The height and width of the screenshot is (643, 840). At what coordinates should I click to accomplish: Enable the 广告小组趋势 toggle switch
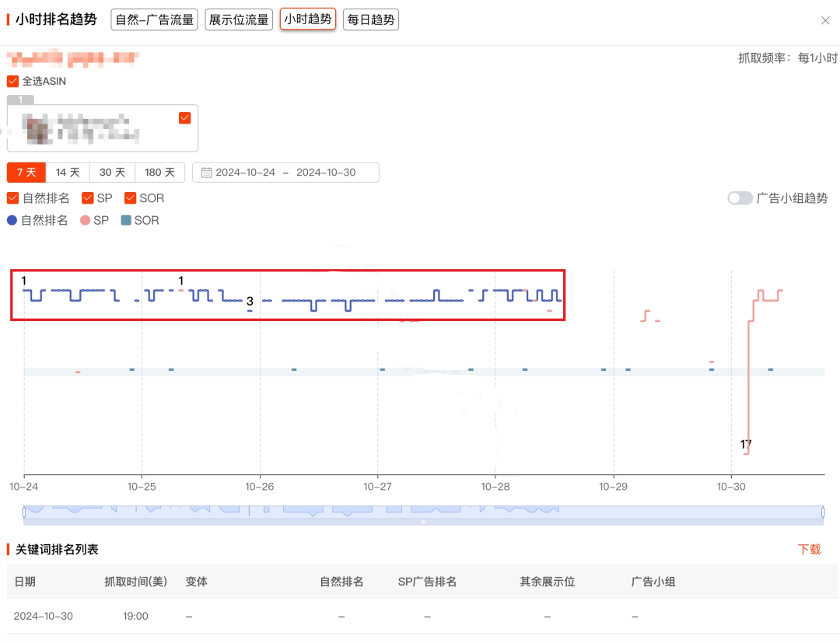(740, 198)
